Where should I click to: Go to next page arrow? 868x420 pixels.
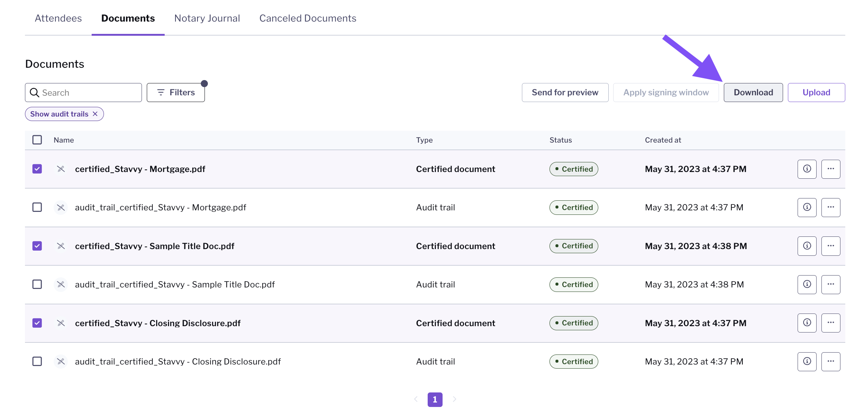[454, 399]
